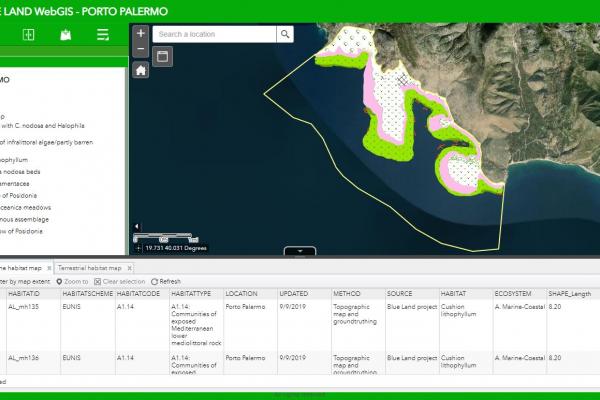The height and width of the screenshot is (400, 600).
Task: Click the 19.731 40.031 Degrees coordinate readout
Action: (x=176, y=248)
